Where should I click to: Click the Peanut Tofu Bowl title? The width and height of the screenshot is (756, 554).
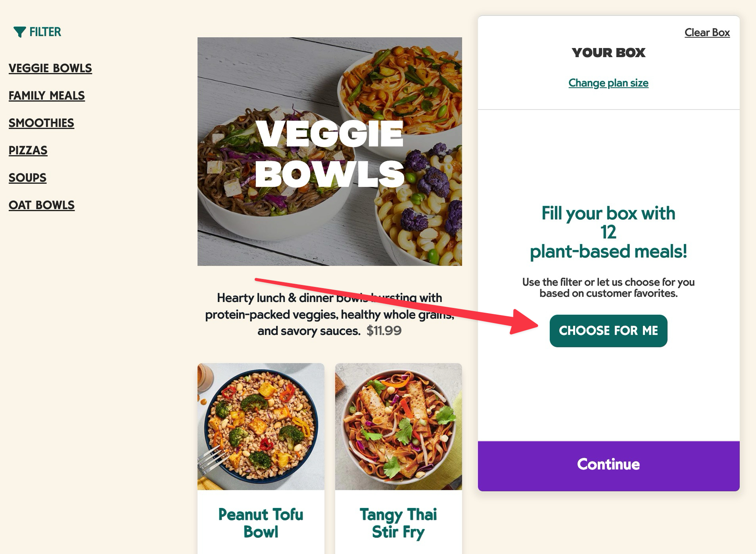(261, 523)
